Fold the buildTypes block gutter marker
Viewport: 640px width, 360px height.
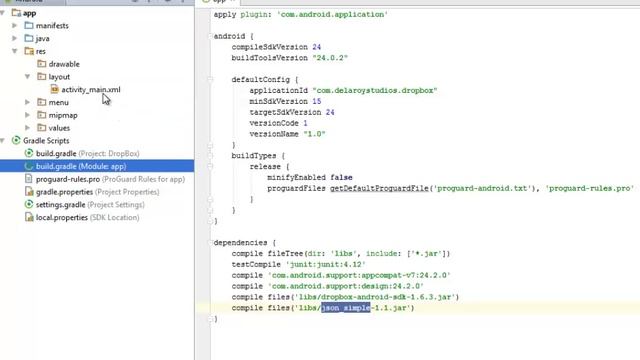point(210,156)
